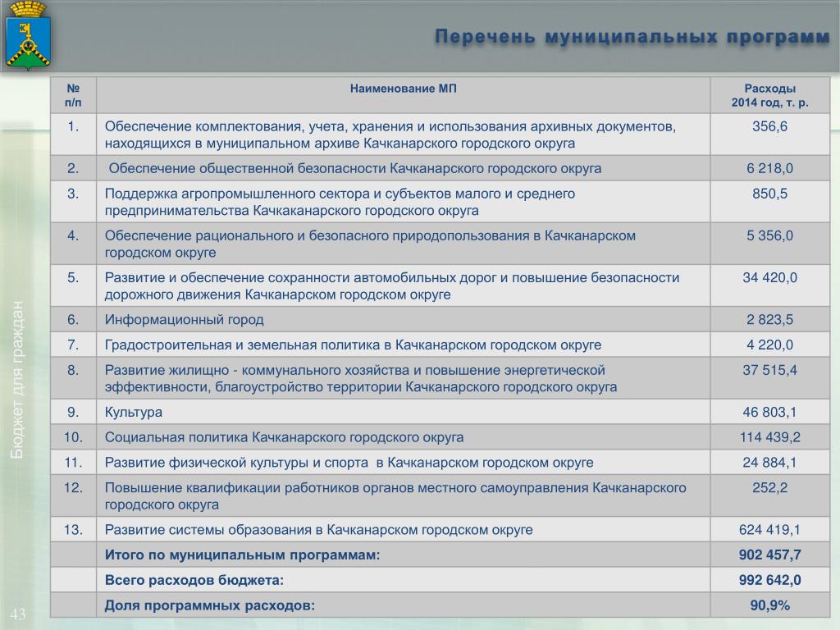
Task: Click the roads safety program text in row 5
Action: 392,286
